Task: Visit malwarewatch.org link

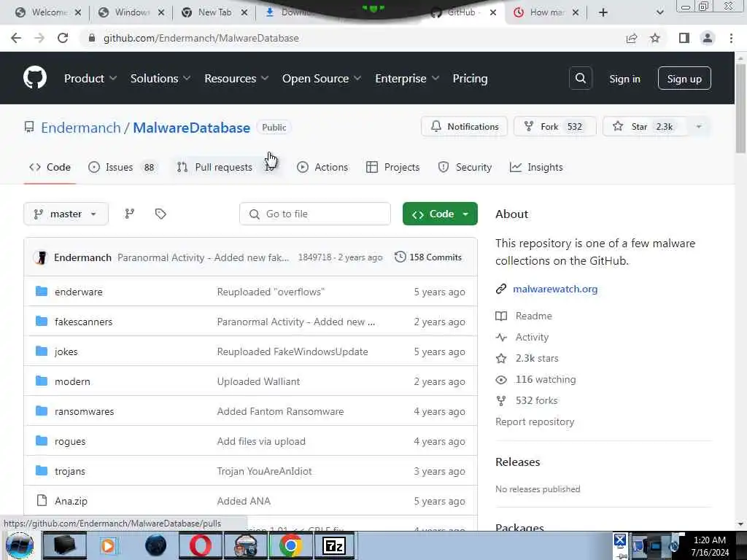Action: click(x=555, y=289)
